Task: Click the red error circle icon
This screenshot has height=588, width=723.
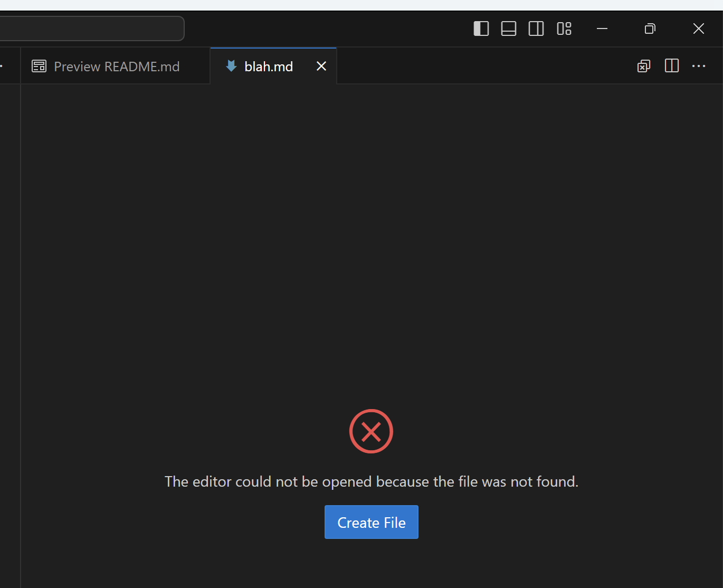Action: 371,431
